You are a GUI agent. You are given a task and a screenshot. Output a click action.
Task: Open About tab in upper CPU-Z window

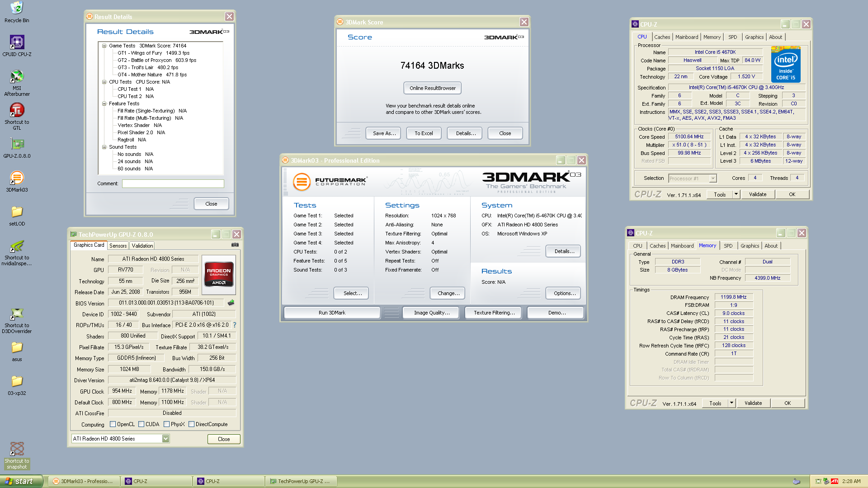pyautogui.click(x=775, y=37)
